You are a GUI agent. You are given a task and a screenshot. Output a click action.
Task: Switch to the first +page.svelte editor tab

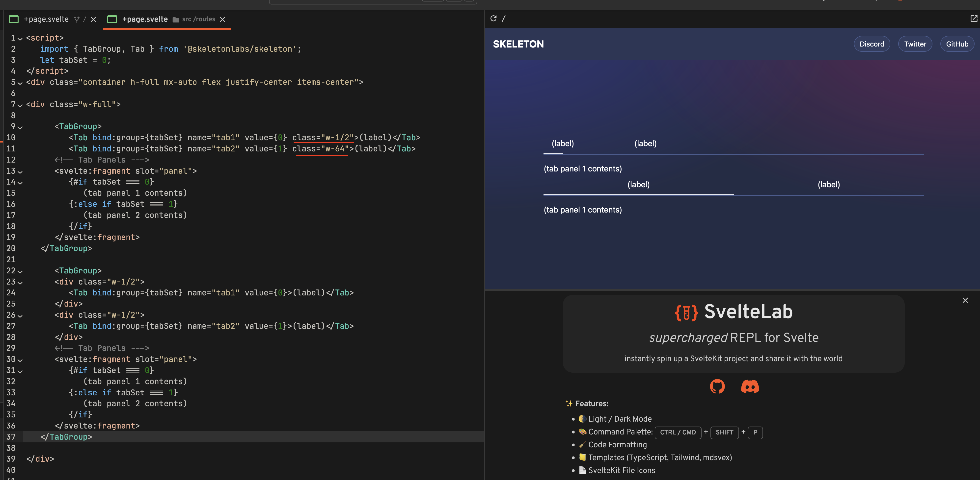pyautogui.click(x=46, y=19)
